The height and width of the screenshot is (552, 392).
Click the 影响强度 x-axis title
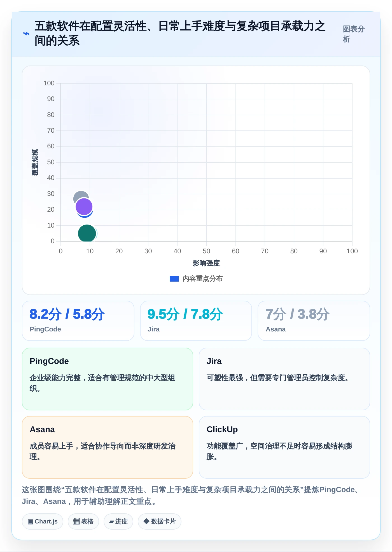tap(206, 263)
